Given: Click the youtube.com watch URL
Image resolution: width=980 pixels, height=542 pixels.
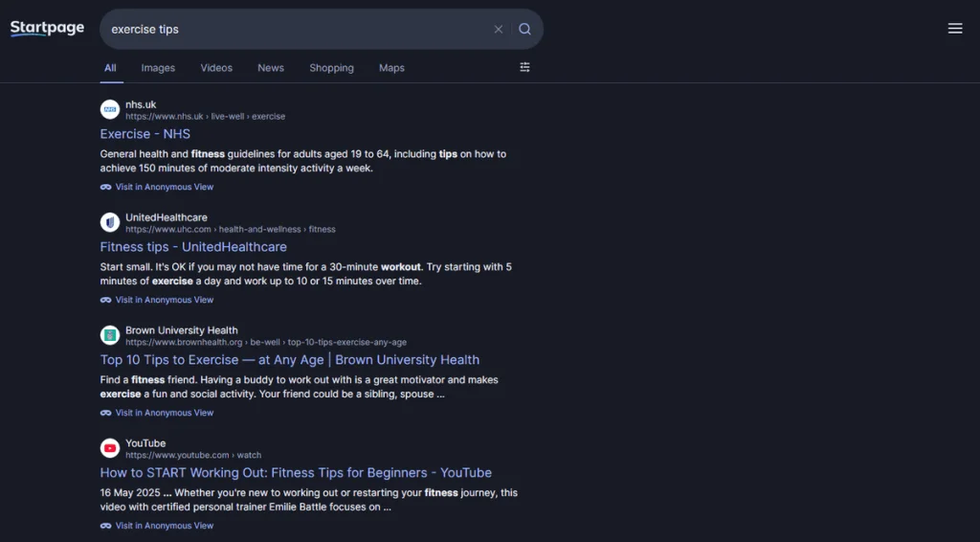Looking at the screenshot, I should (193, 455).
